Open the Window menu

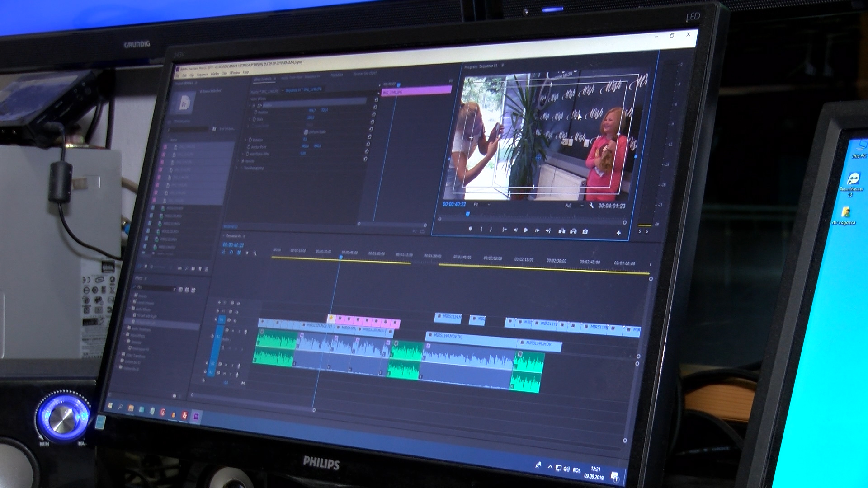[235, 73]
